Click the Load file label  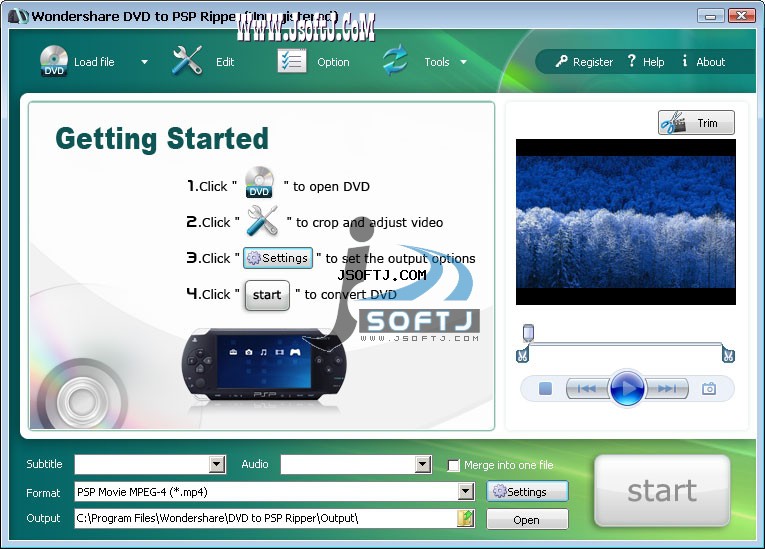pyautogui.click(x=94, y=62)
